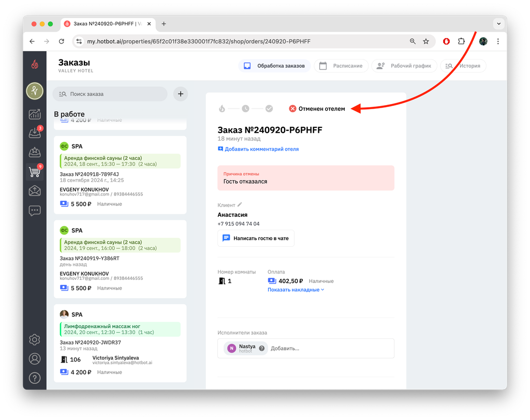Click the plus button to add order
The image size is (530, 420).
coord(181,94)
